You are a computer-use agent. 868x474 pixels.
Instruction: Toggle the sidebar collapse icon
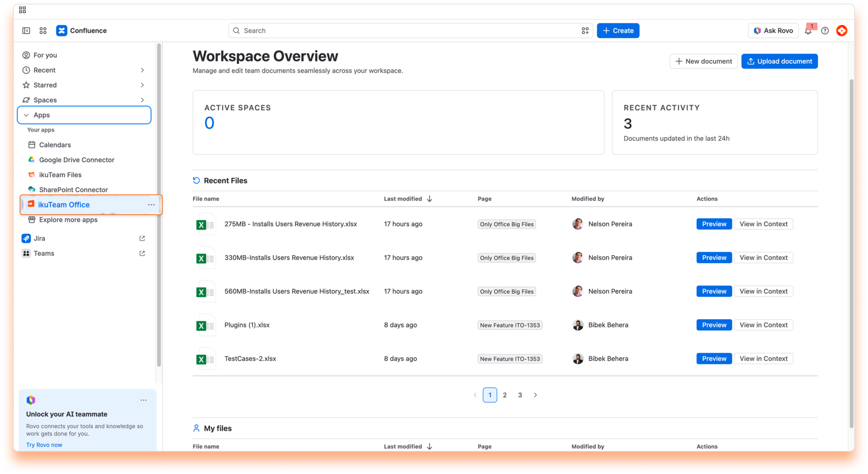(x=26, y=30)
